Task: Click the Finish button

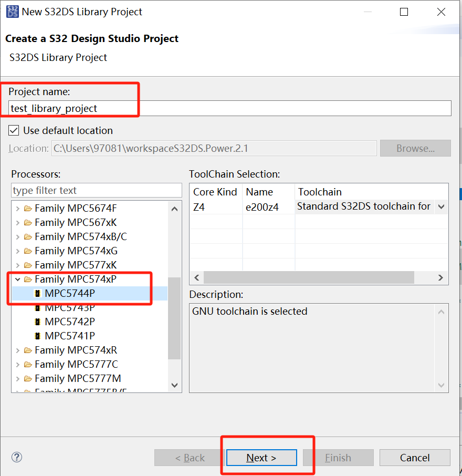Action: (338, 458)
